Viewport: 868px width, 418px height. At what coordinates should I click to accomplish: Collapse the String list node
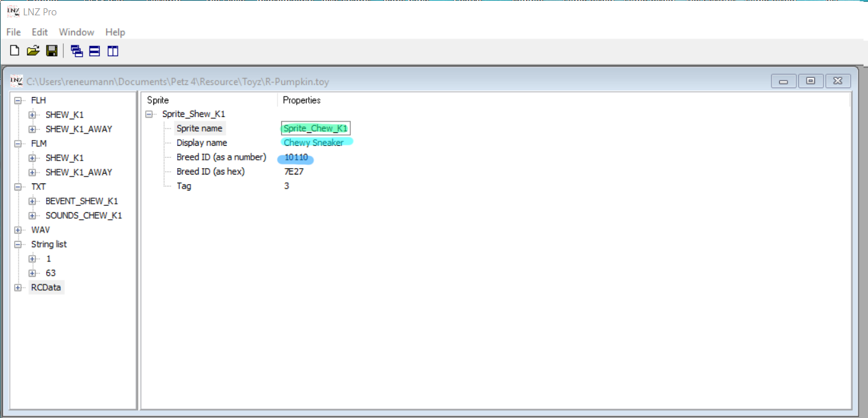18,244
